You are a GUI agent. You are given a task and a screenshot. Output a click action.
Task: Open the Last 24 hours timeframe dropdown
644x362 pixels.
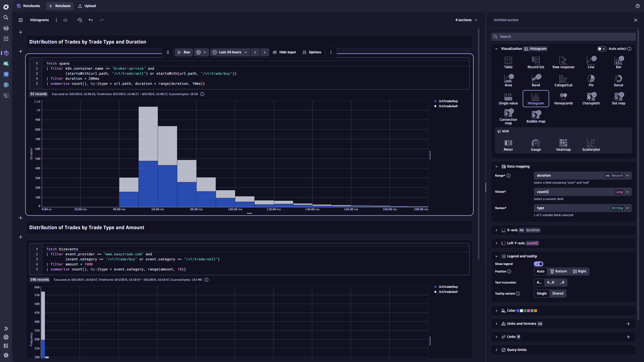tap(230, 52)
